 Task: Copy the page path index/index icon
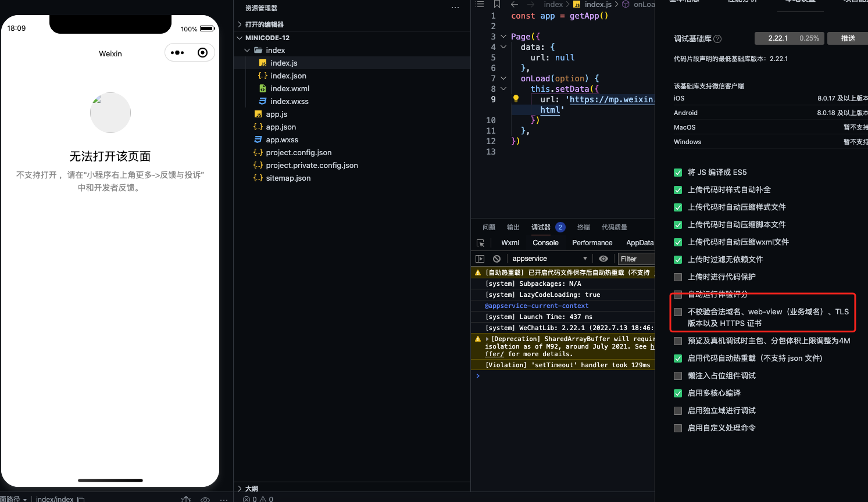[x=81, y=499]
